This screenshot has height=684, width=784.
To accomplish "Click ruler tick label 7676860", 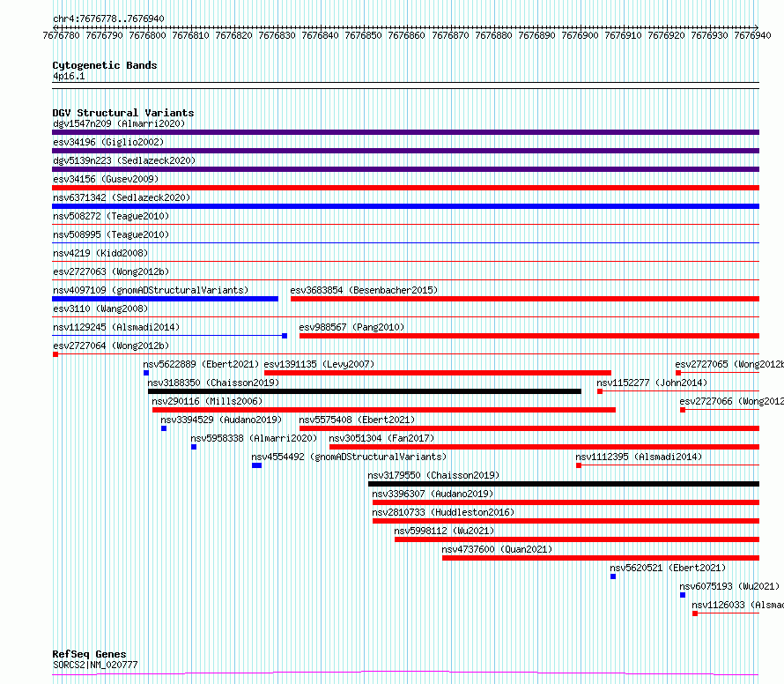I will tap(406, 35).
